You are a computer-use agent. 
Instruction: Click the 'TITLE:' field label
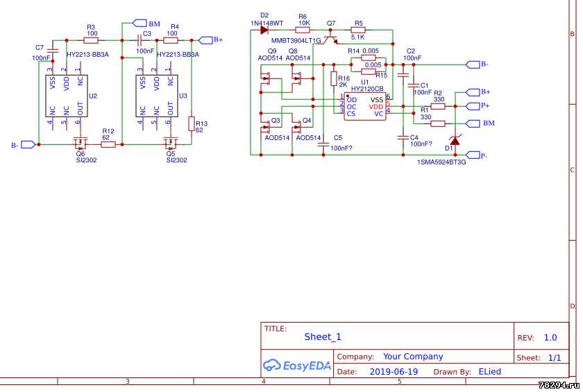tap(276, 329)
